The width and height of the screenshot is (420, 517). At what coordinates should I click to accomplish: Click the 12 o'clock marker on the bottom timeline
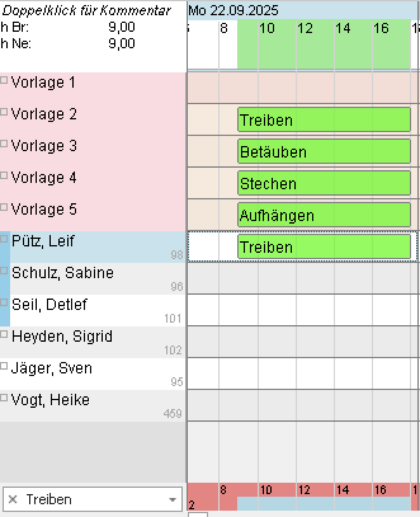click(305, 490)
